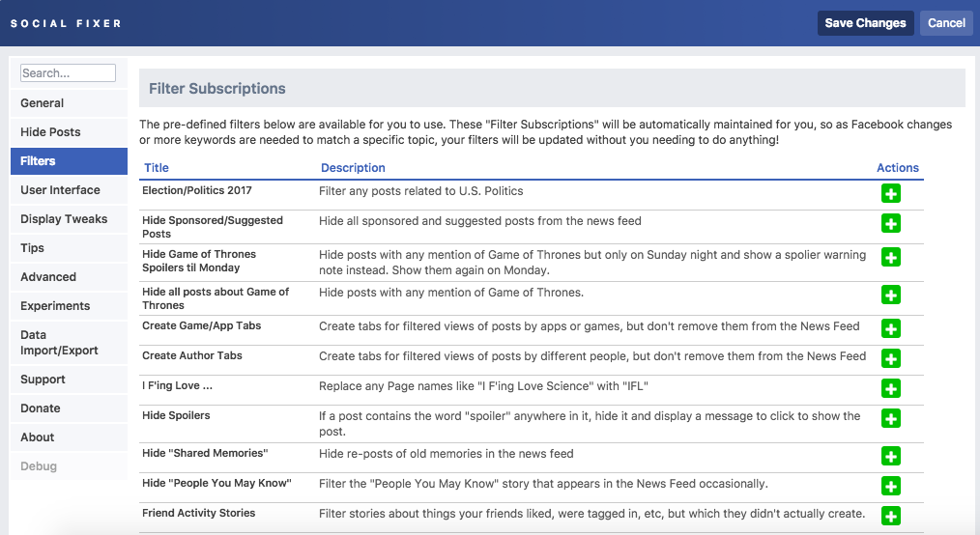Click the Save Changes button
This screenshot has width=980, height=535.
point(865,23)
